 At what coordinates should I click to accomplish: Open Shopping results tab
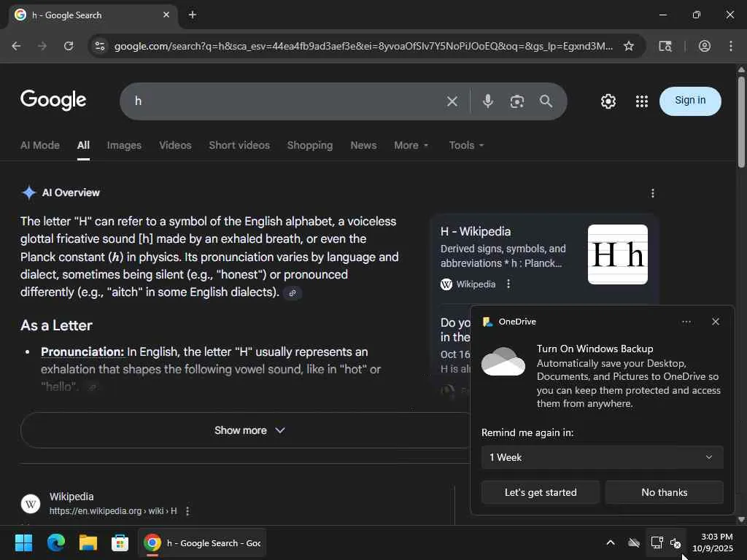pos(309,145)
